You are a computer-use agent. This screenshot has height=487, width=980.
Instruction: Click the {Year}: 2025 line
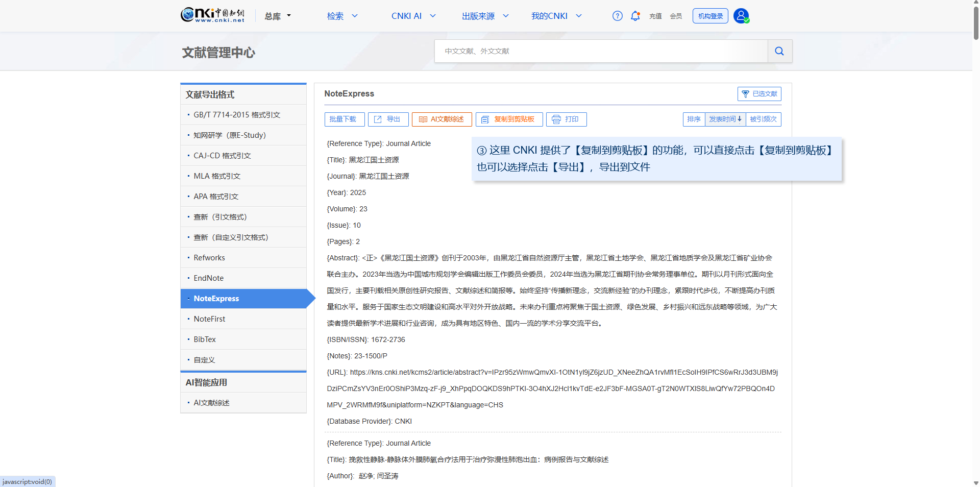point(347,192)
